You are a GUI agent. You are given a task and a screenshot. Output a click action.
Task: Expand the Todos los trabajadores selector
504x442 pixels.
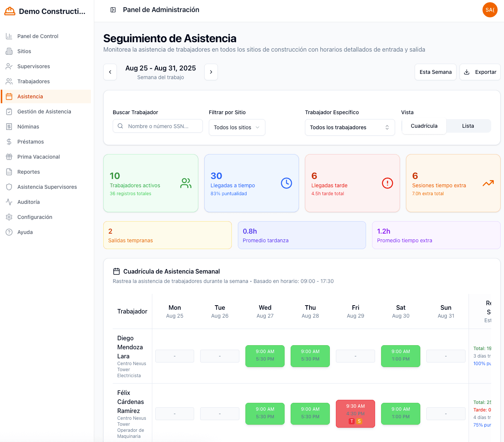349,127
